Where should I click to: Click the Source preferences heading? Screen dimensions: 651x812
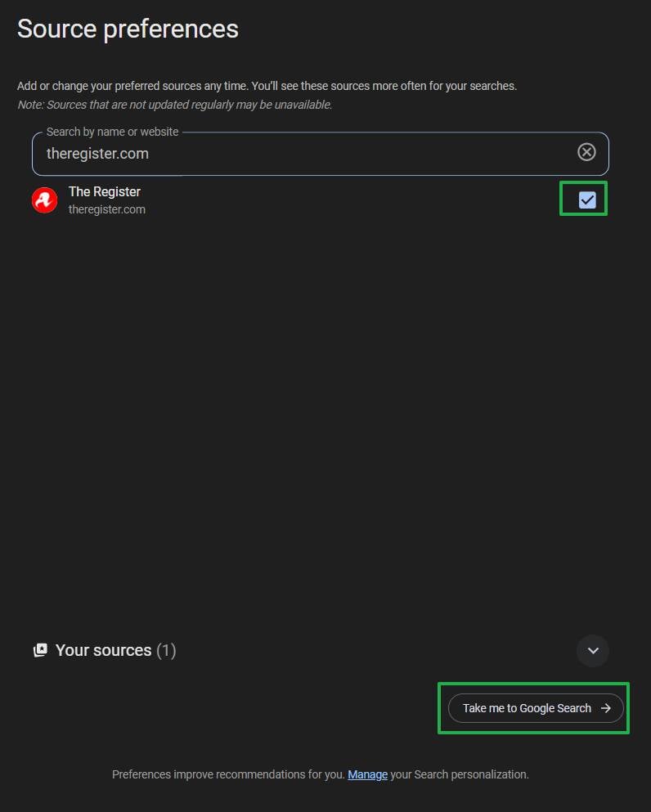[x=128, y=29]
